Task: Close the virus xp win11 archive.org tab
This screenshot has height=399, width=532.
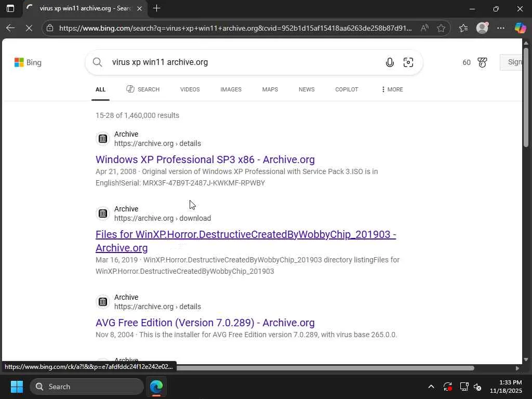Action: click(139, 9)
